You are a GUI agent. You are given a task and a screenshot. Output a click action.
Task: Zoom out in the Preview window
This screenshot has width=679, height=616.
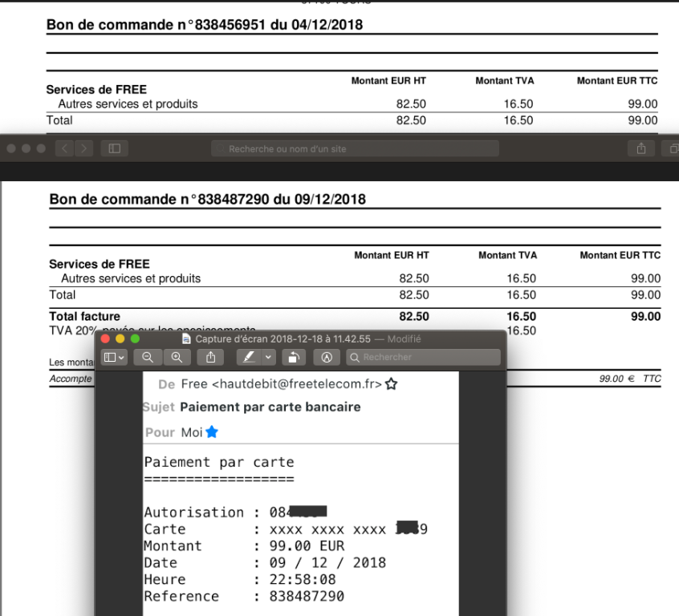[x=148, y=357]
